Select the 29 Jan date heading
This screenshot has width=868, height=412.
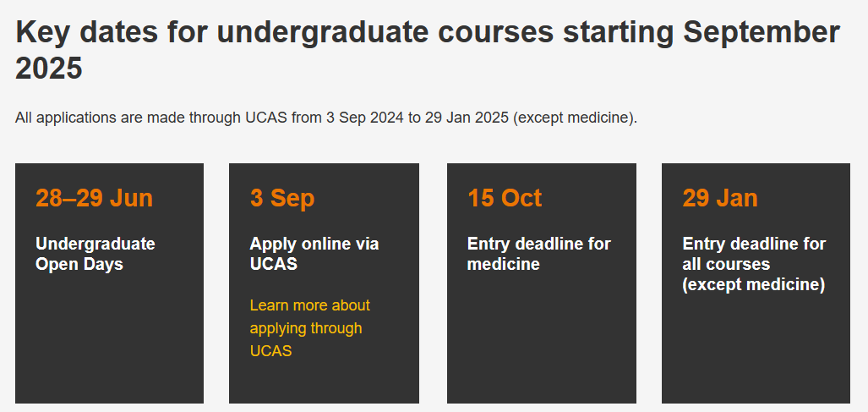tap(719, 198)
